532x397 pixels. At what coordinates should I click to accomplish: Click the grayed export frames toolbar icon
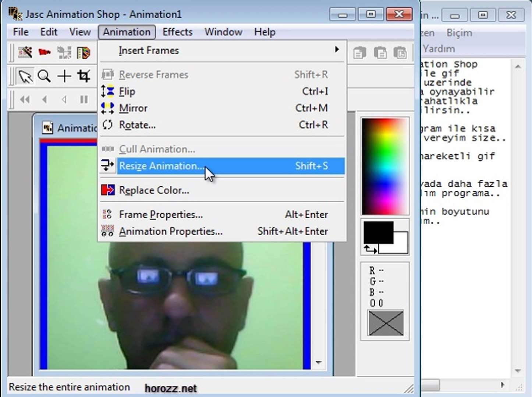(64, 53)
